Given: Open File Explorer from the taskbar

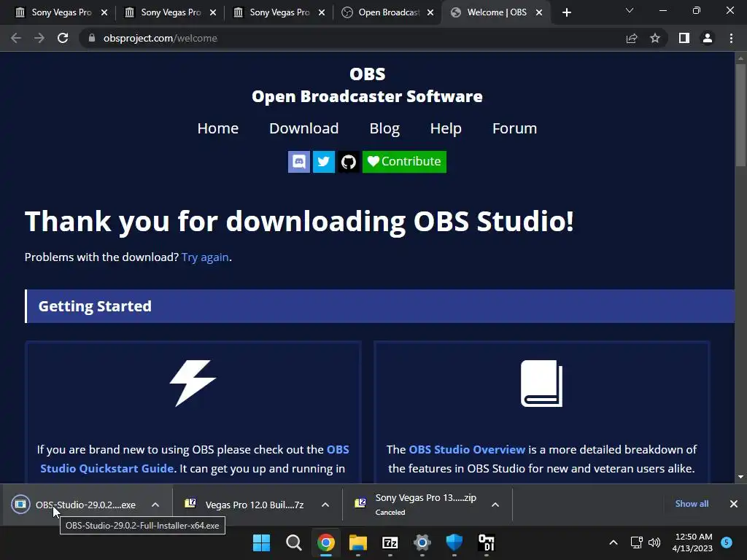Looking at the screenshot, I should point(357,542).
